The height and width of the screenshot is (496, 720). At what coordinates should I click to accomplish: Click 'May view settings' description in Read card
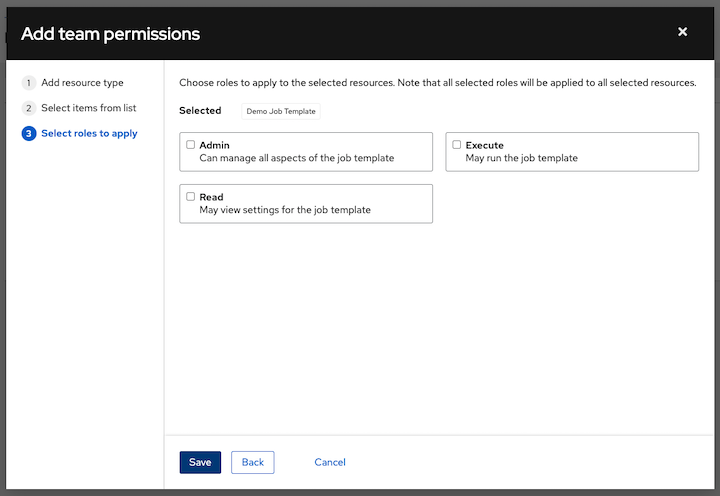[x=285, y=210]
